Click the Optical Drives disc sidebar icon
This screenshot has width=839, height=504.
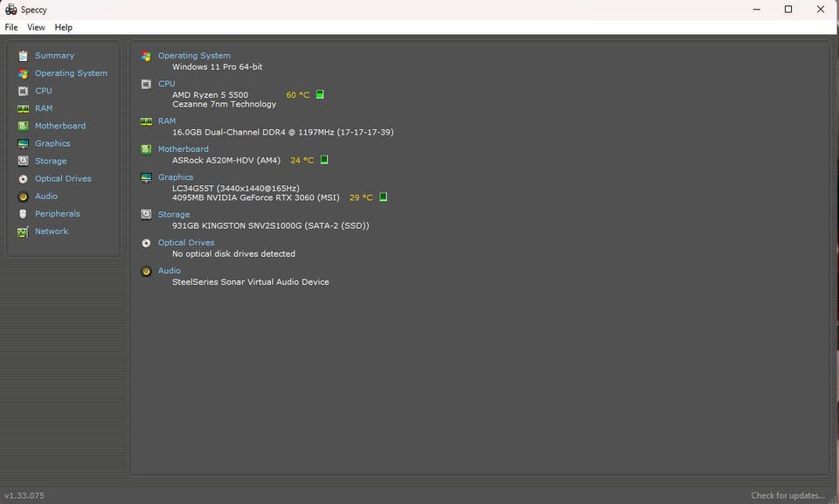pyautogui.click(x=23, y=179)
